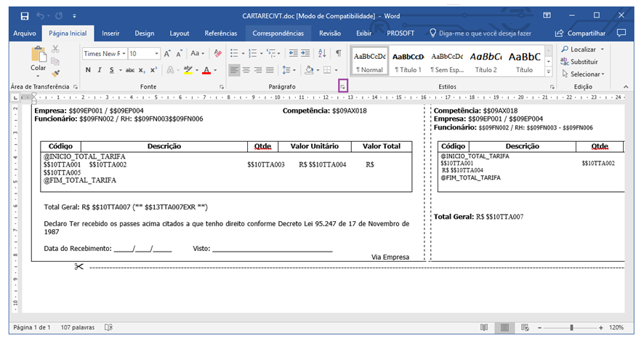
Task: Toggle underline S formatting
Action: 111,70
